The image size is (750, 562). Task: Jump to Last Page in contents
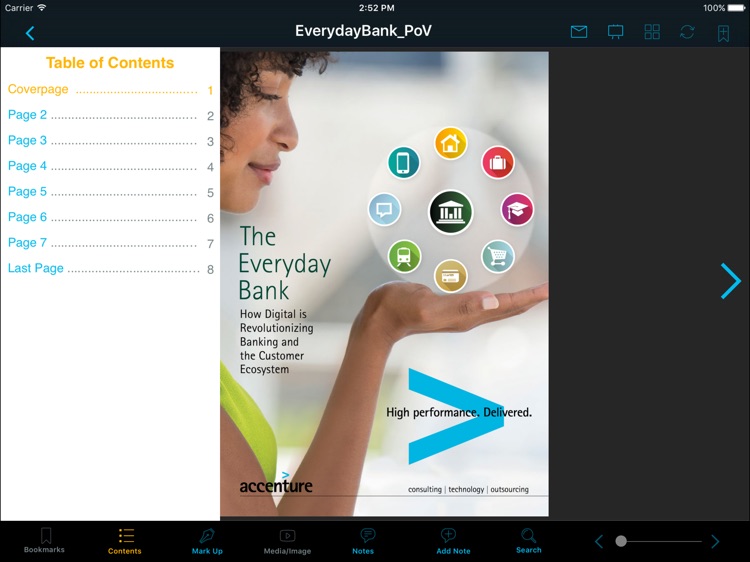(110, 269)
